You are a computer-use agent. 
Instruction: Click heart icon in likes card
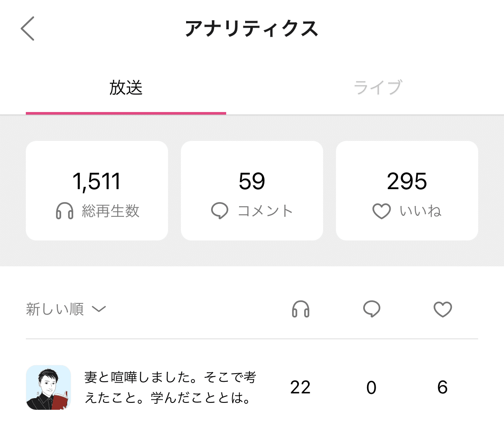[382, 212]
